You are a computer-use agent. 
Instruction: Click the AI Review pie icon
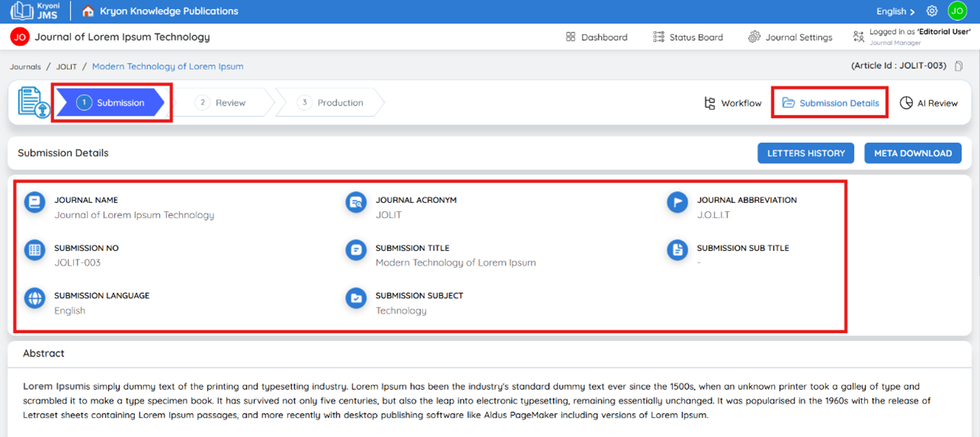coord(906,103)
